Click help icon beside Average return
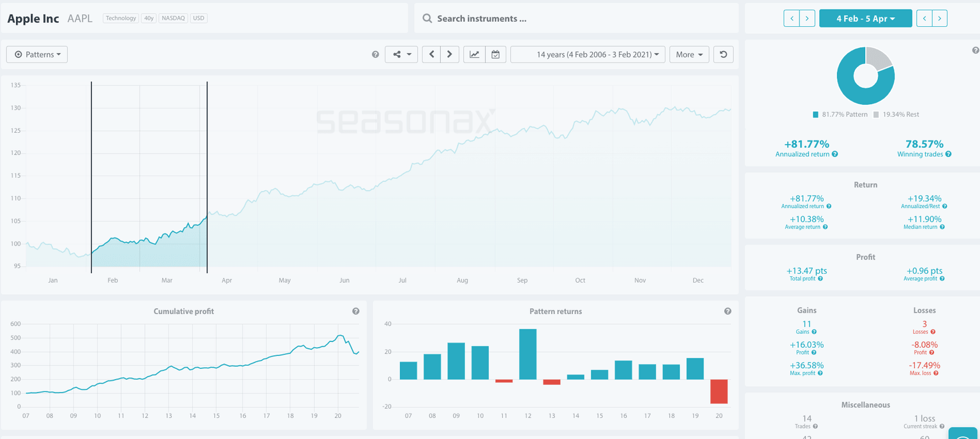 click(826, 227)
